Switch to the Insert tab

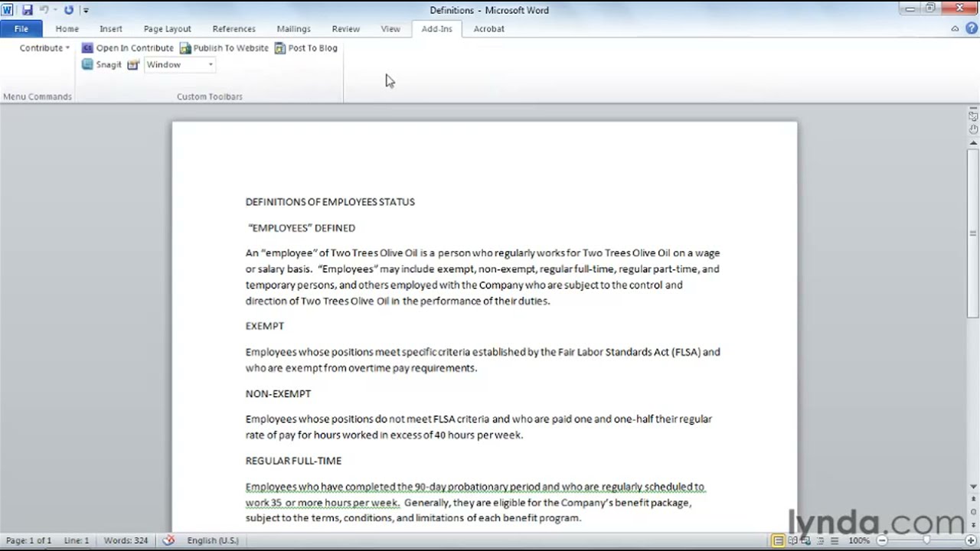point(110,29)
